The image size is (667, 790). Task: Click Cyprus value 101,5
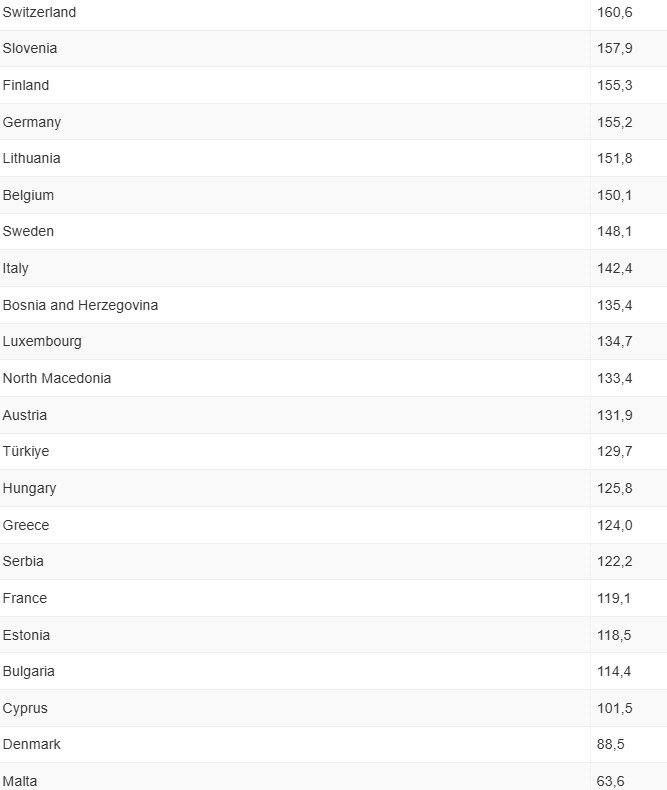(614, 708)
